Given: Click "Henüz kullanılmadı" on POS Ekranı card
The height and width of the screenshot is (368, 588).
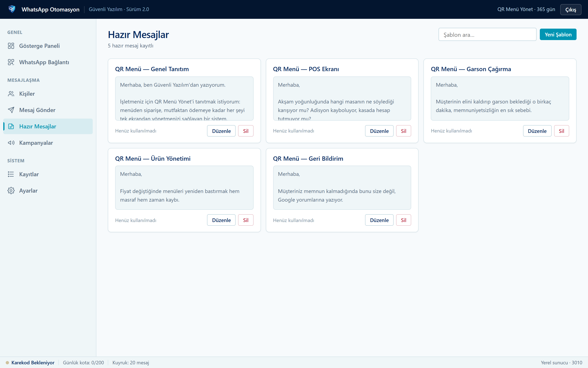Looking at the screenshot, I should click(294, 131).
